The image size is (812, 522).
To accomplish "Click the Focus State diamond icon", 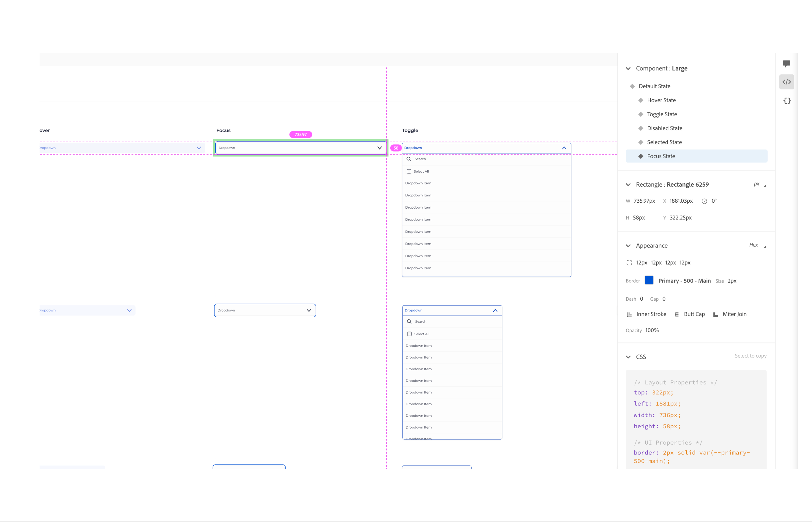I will [641, 156].
